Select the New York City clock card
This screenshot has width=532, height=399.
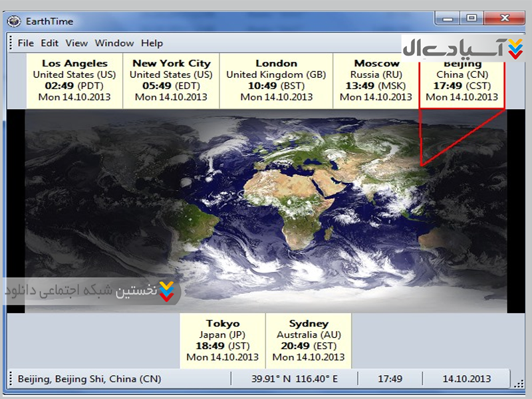point(171,81)
